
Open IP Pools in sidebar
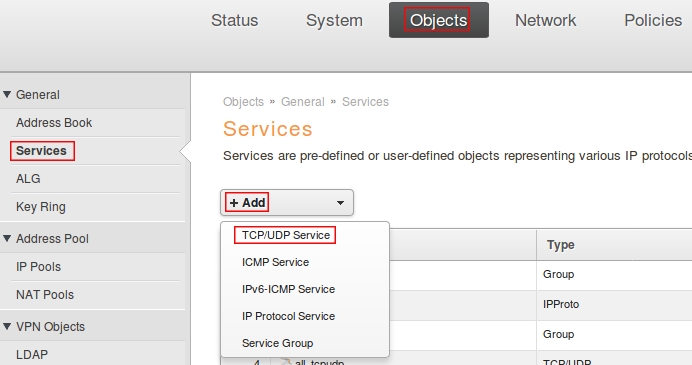38,267
